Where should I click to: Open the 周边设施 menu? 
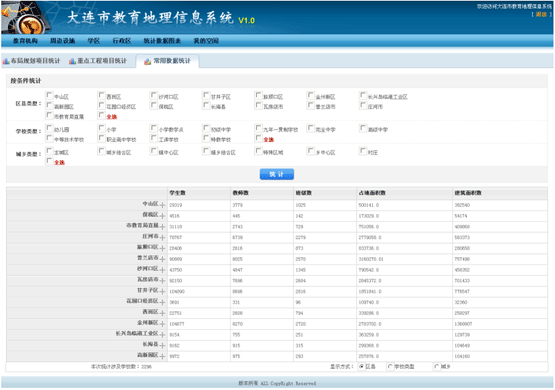coord(63,41)
